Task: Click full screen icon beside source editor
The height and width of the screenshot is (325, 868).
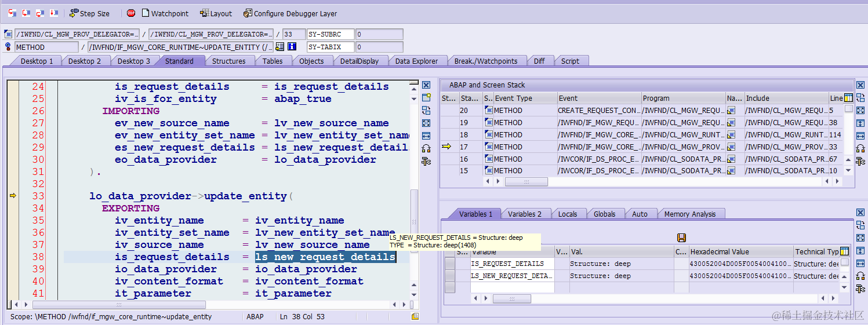Action: point(426,123)
